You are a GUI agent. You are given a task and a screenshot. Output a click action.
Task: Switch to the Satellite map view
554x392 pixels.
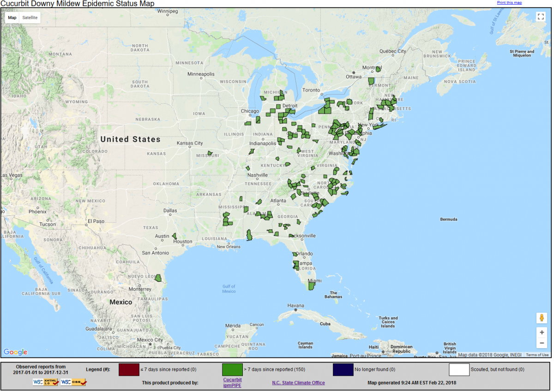31,18
